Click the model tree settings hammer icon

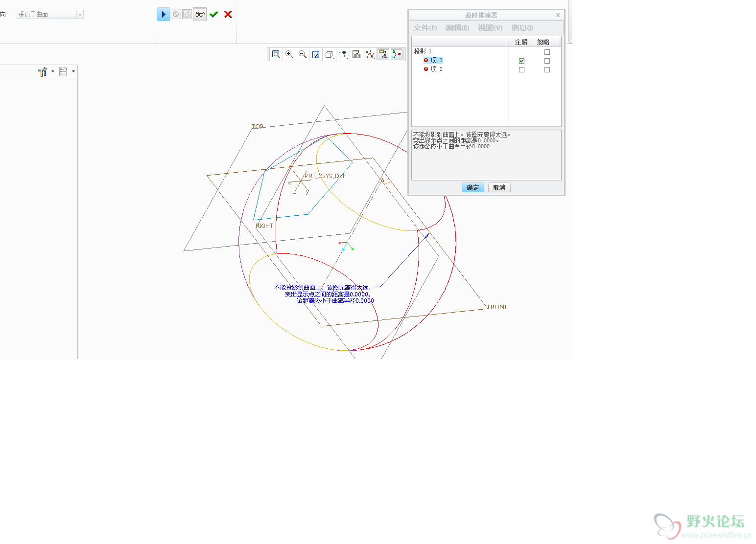pos(43,72)
